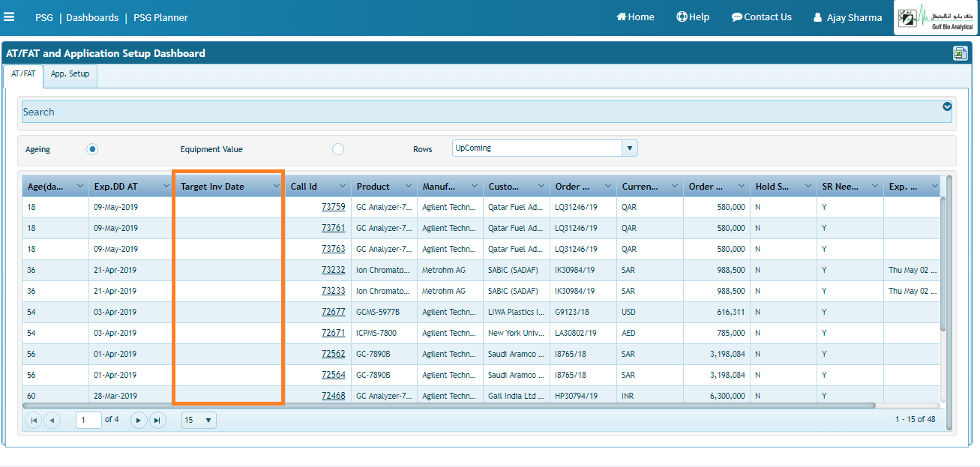
Task: Open the hamburger menu
Action: click(x=9, y=16)
